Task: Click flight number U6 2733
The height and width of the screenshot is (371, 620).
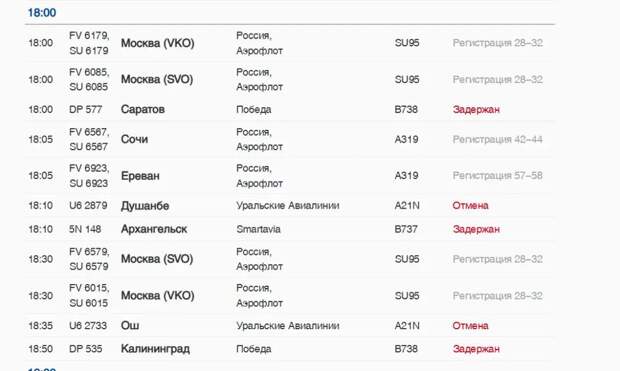Action: pos(88,326)
